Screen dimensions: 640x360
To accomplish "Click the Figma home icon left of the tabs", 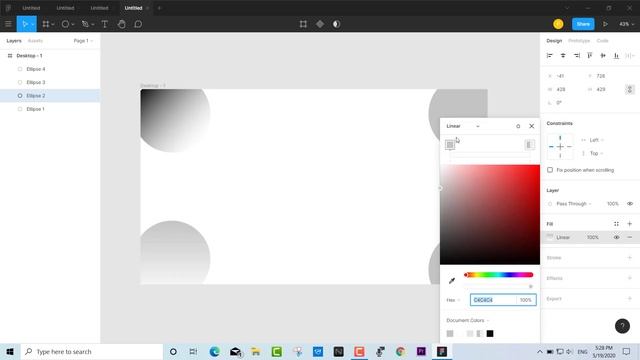I will (8, 8).
